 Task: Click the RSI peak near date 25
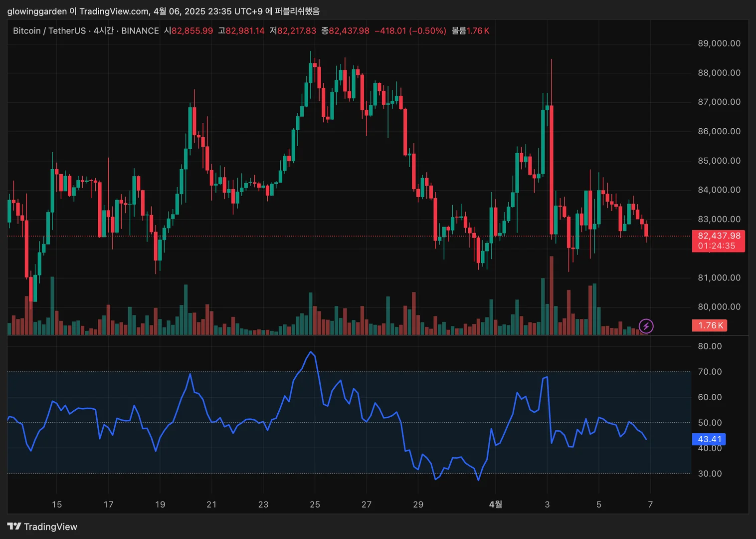point(311,352)
